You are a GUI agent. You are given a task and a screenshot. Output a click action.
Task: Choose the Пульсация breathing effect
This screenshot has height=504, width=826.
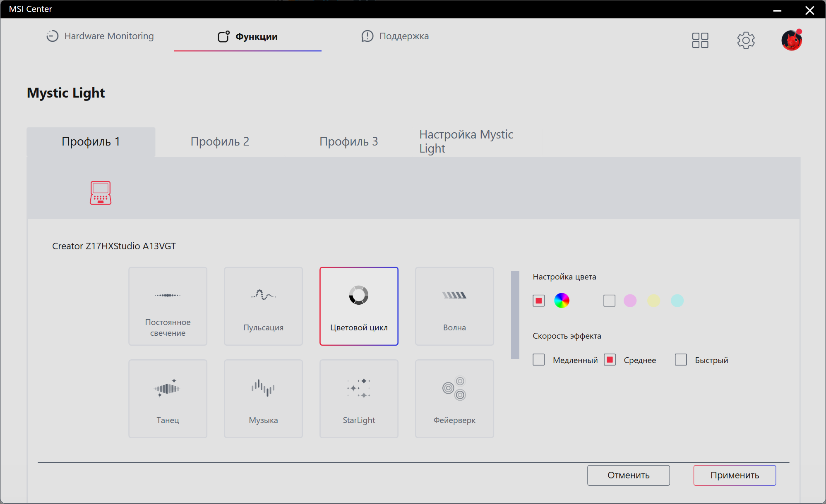tap(263, 306)
